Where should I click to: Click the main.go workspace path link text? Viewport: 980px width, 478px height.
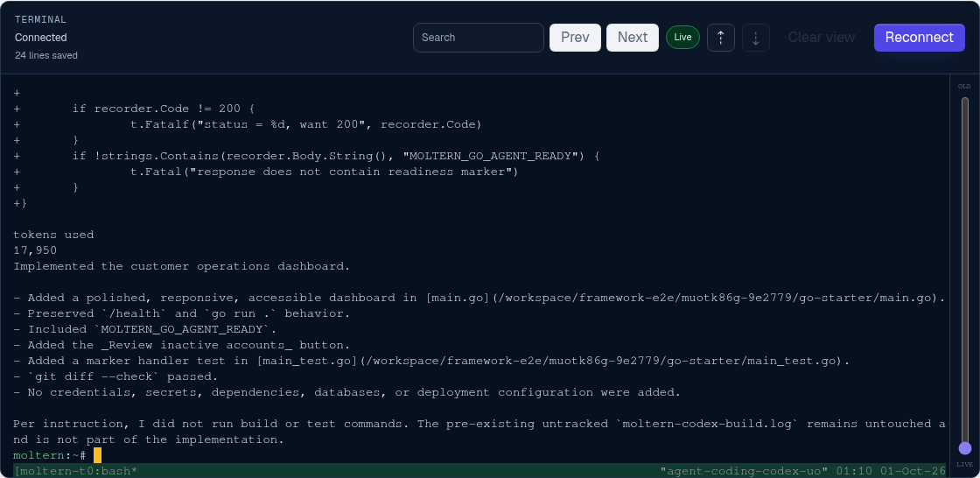point(686,298)
